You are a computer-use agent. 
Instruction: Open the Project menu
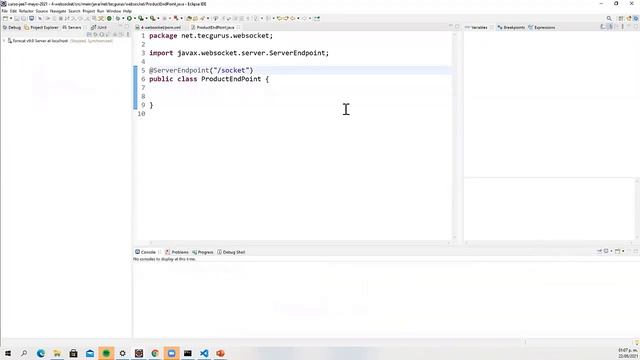89,11
